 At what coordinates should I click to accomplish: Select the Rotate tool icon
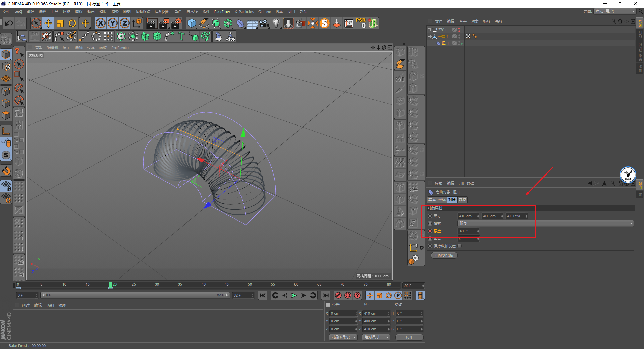click(x=72, y=23)
